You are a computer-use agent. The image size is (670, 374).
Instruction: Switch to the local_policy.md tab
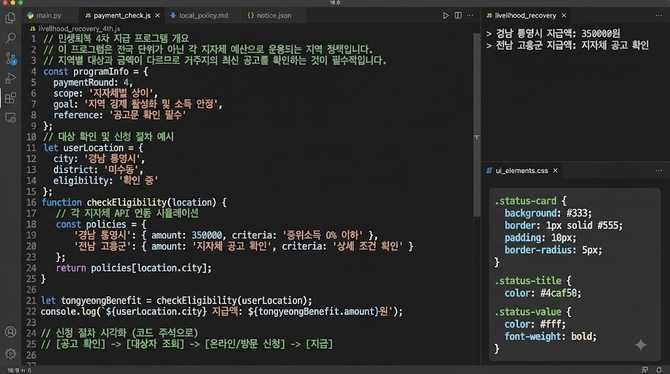[x=204, y=16]
